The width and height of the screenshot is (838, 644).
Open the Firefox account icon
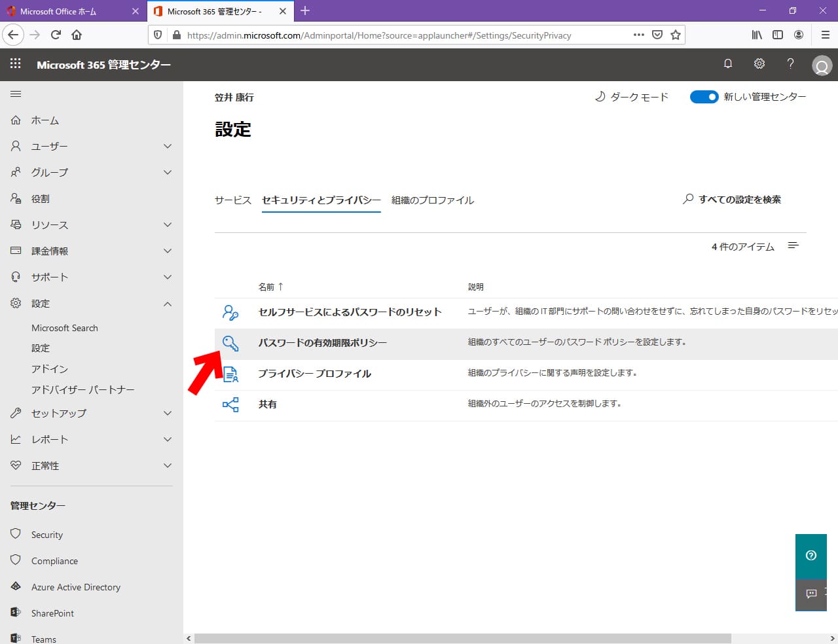tap(799, 35)
